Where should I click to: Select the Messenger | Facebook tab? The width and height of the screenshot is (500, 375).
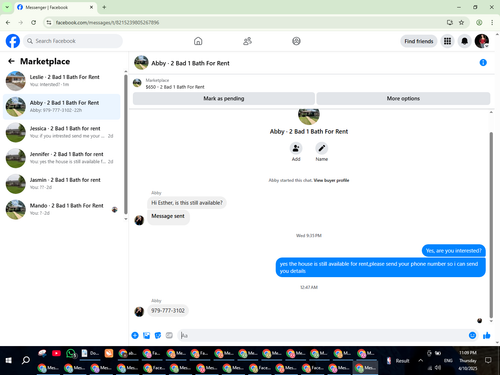55,7
